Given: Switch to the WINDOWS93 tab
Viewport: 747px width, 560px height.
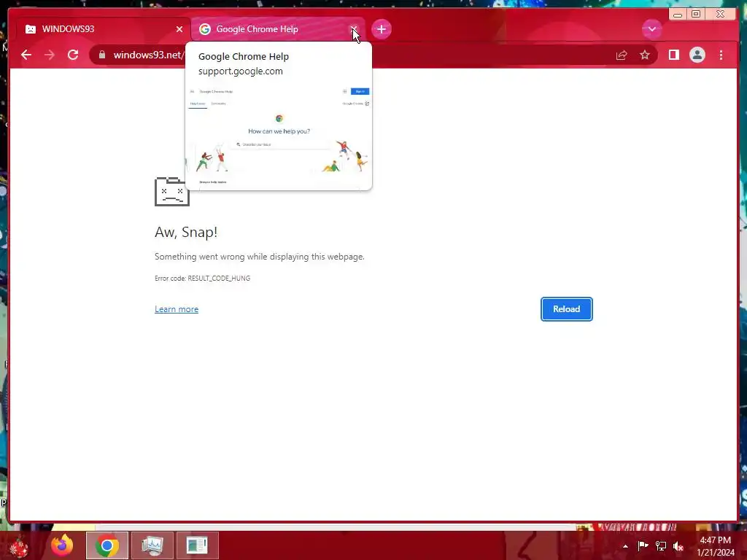Looking at the screenshot, I should [102, 29].
